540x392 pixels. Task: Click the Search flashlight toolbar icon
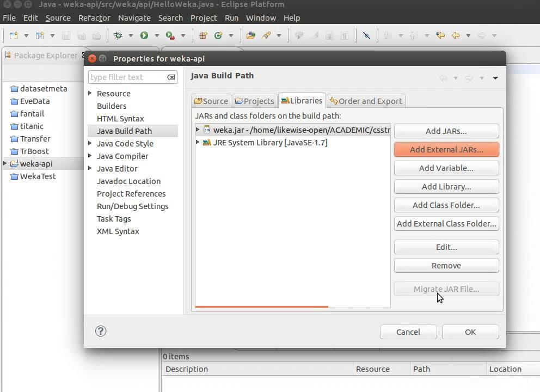266,35
